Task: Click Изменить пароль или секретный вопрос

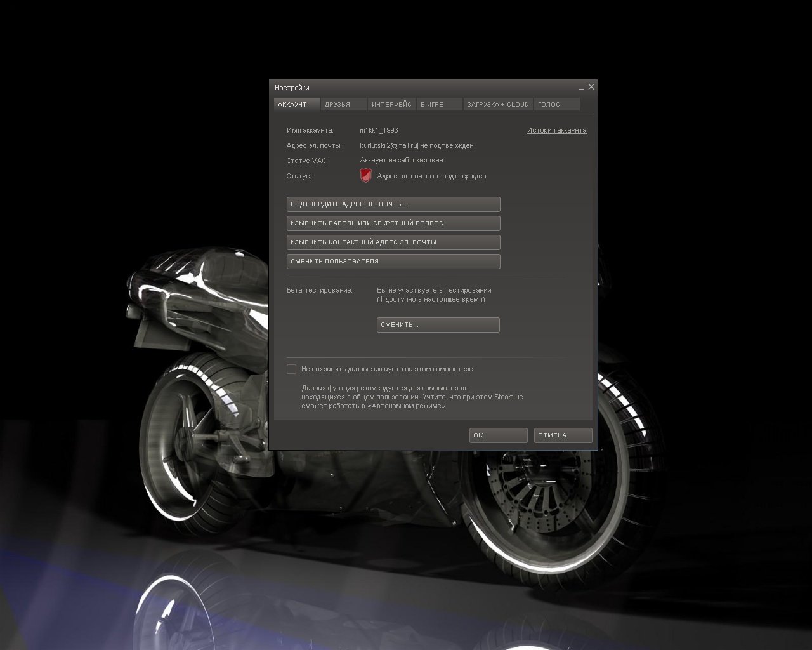Action: click(x=393, y=223)
